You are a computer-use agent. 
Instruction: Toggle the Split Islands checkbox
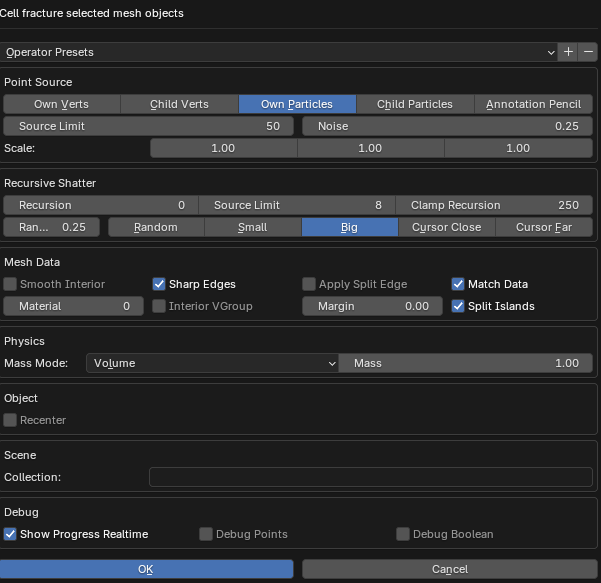tap(459, 306)
